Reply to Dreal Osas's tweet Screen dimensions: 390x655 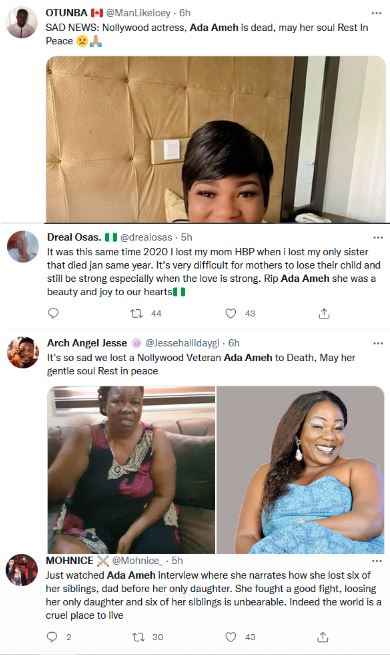tap(53, 313)
